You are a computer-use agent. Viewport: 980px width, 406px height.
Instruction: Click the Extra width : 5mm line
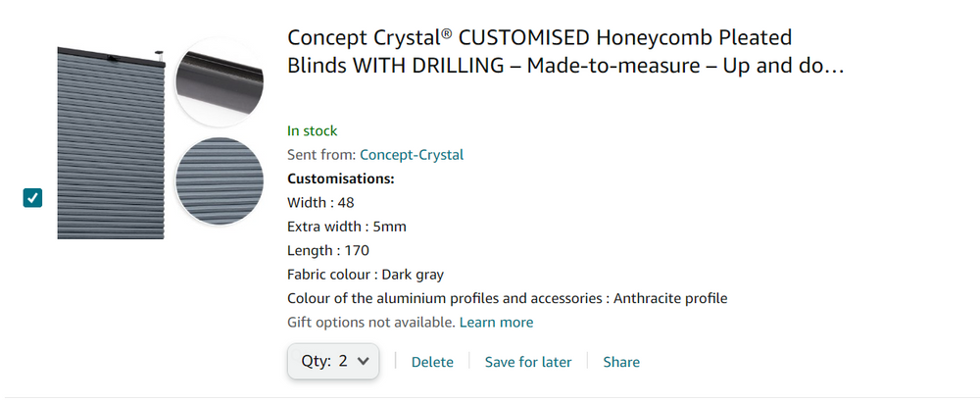coord(346,227)
